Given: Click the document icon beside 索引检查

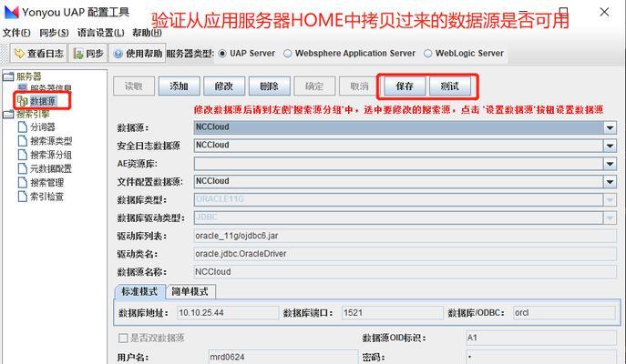Looking at the screenshot, I should click(x=23, y=197).
